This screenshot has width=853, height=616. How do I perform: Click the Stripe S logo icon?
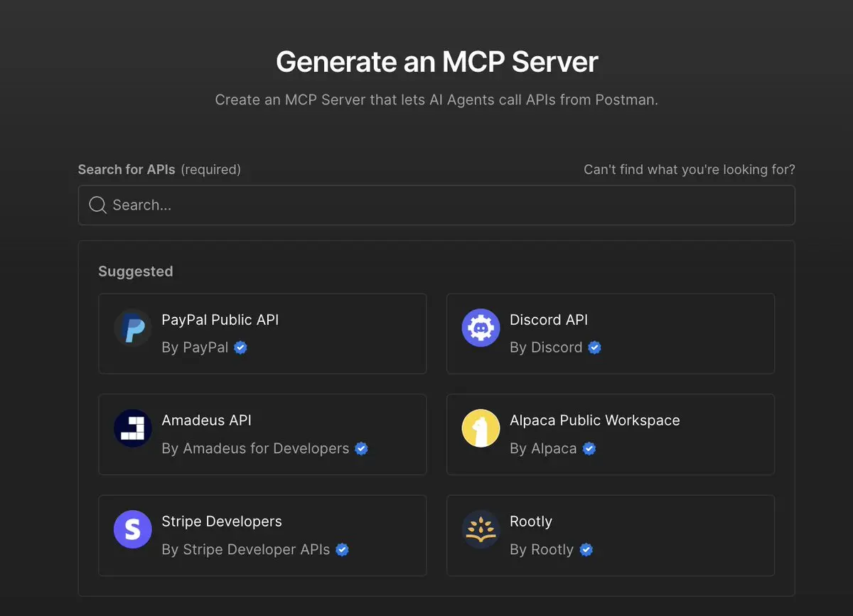(x=133, y=529)
